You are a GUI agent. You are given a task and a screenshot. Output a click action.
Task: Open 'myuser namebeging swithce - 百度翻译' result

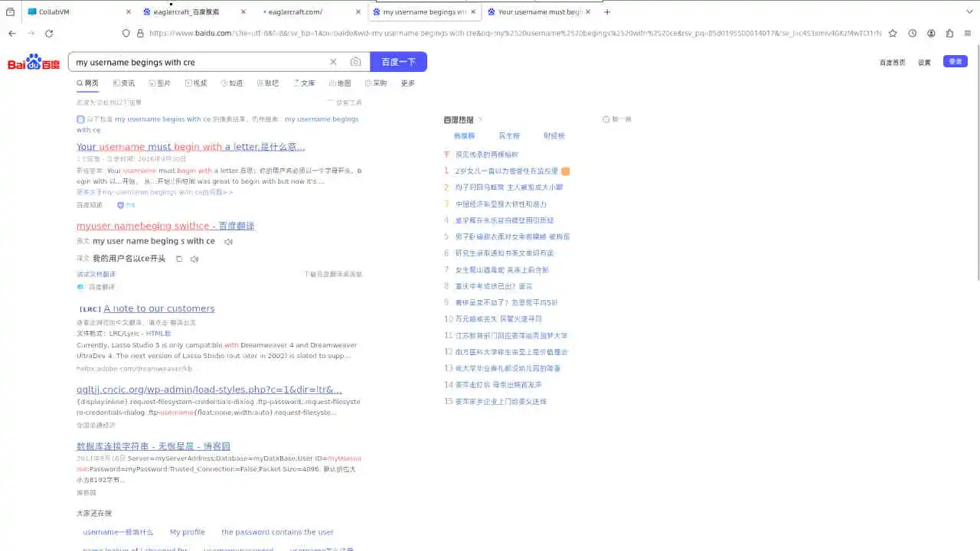tap(165, 226)
